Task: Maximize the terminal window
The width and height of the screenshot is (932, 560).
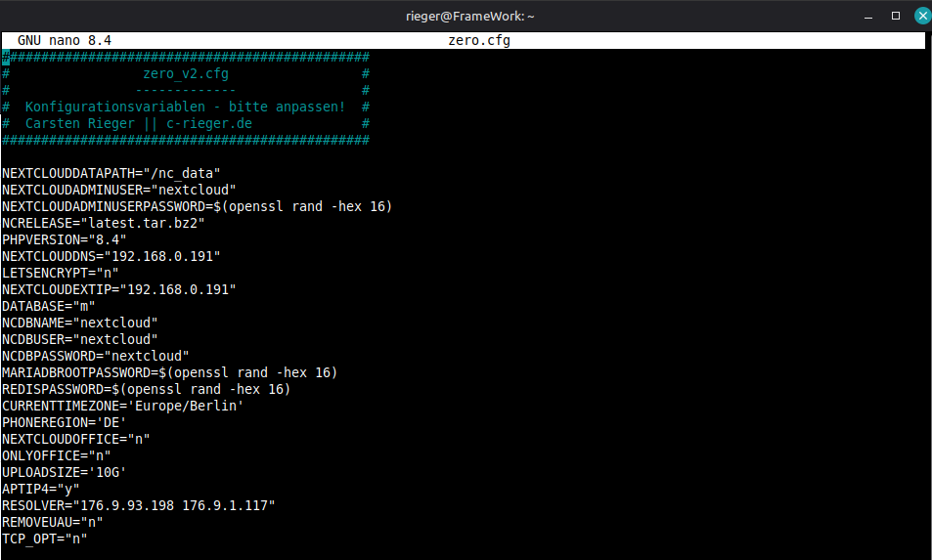Action: coord(895,16)
